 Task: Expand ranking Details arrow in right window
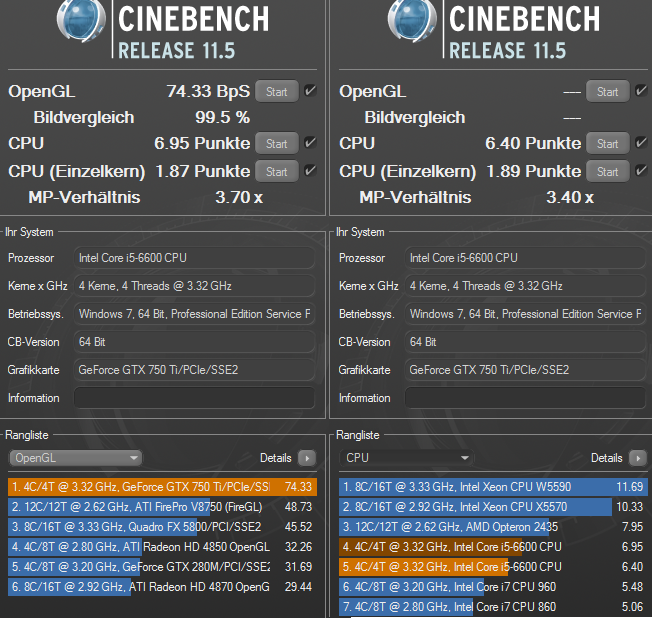[x=638, y=458]
